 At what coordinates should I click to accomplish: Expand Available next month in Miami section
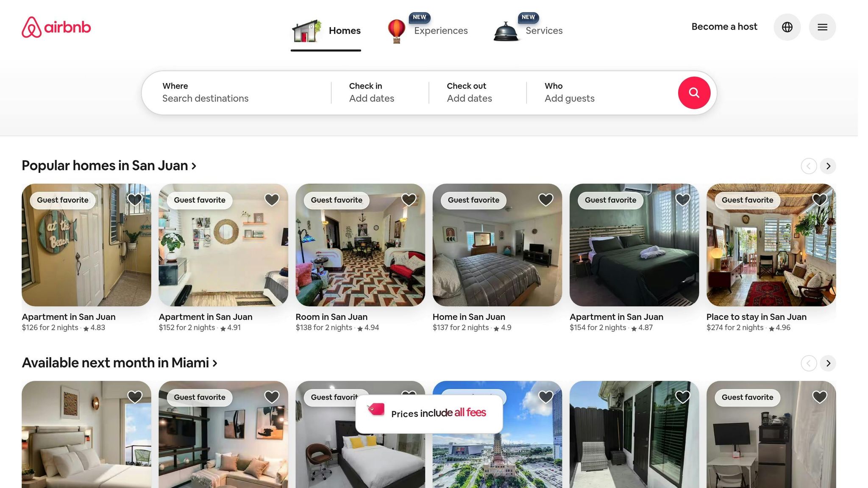click(x=119, y=363)
